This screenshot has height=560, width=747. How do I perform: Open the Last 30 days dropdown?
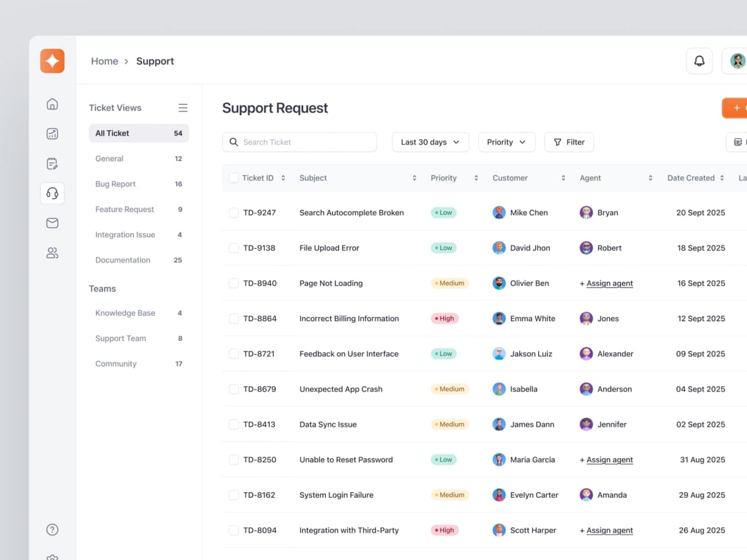point(430,142)
